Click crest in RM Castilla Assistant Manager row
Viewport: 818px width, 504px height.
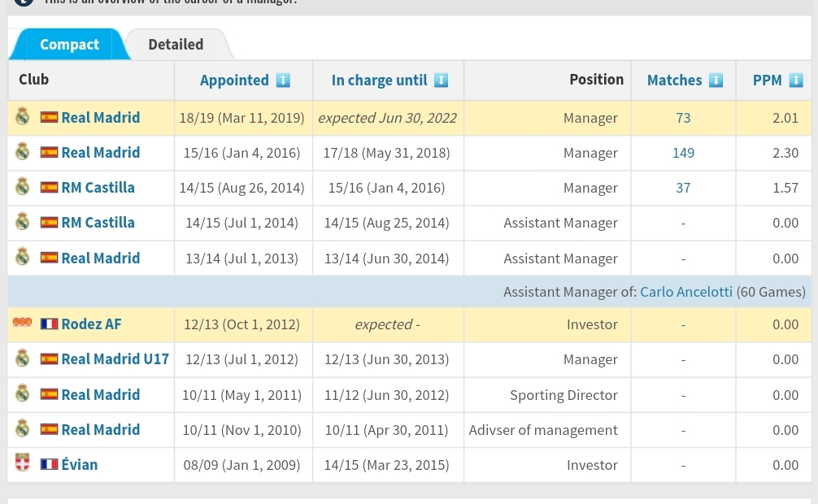(22, 221)
